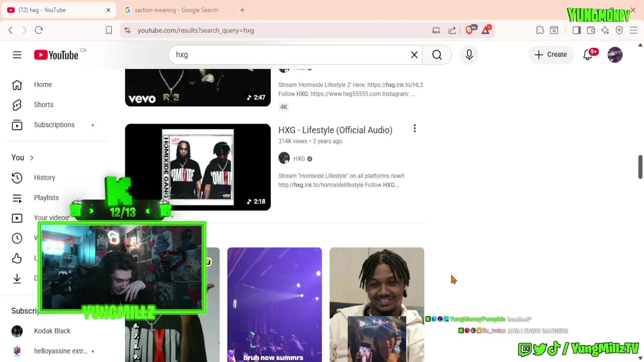This screenshot has width=644, height=362.
Task: Play the vevo video thumbnail
Action: pos(198,87)
